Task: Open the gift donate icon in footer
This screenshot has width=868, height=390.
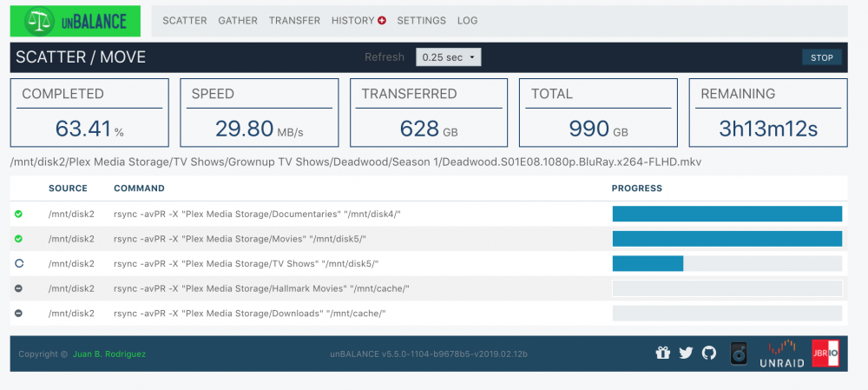Action: [662, 353]
